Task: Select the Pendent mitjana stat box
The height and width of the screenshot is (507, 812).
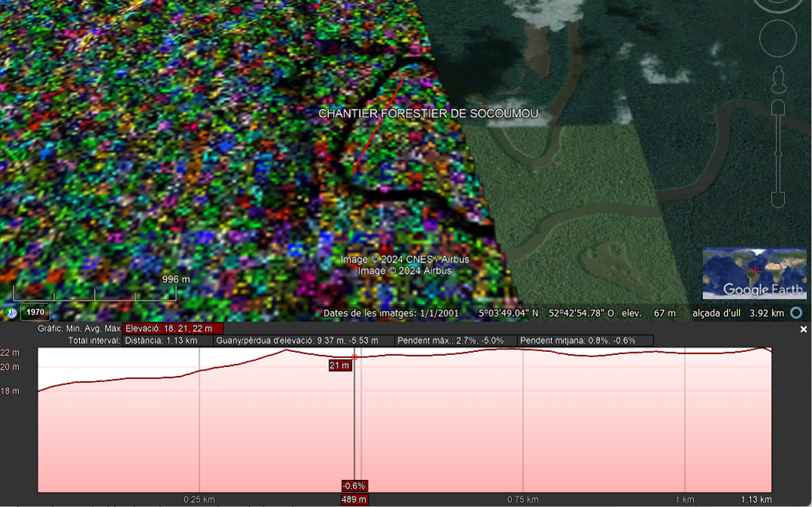Action: point(577,341)
